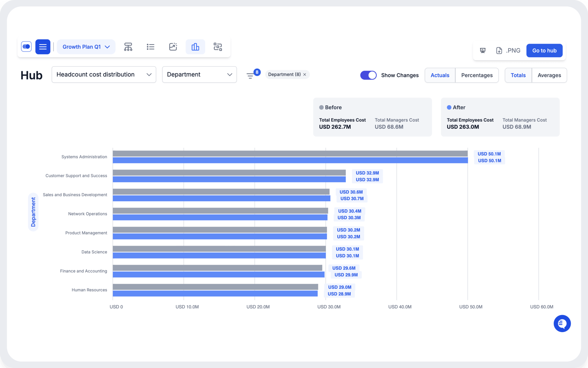Click the Network Operations label

[x=88, y=214]
